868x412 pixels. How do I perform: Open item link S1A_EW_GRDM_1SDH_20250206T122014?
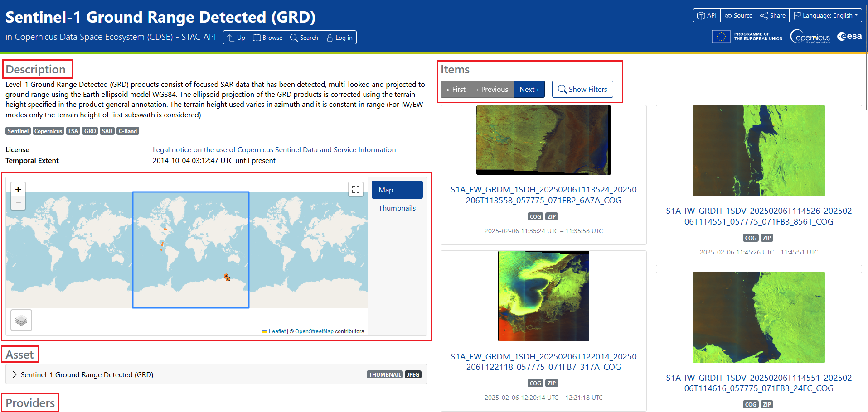(543, 362)
